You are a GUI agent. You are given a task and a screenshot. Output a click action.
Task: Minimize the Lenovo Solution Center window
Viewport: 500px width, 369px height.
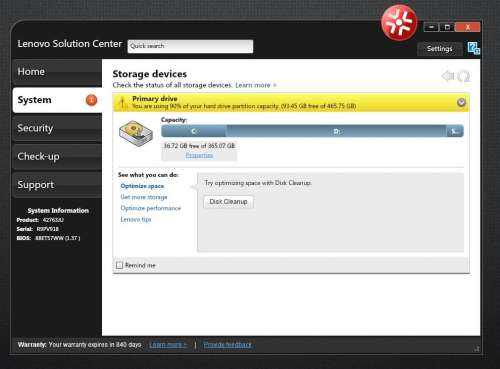(431, 27)
